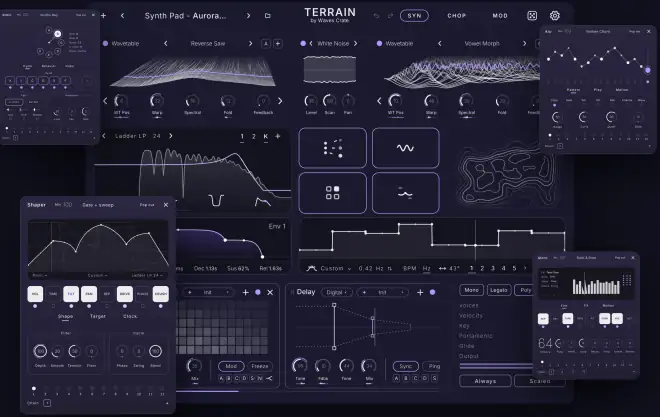Click the A box next to Reverse Saw
The width and height of the screenshot is (660, 417).
pyautogui.click(x=266, y=43)
